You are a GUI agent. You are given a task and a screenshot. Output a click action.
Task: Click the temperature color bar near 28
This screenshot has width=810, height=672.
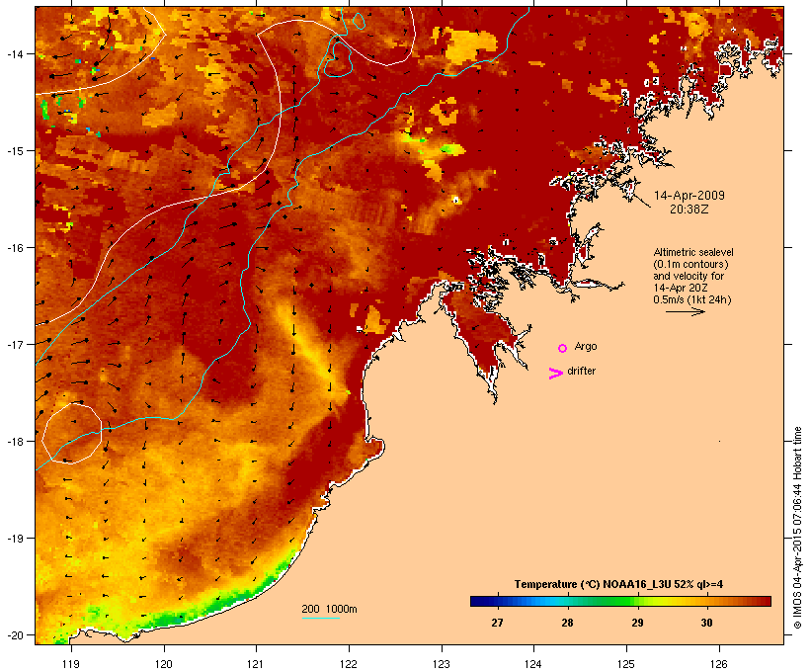(567, 601)
